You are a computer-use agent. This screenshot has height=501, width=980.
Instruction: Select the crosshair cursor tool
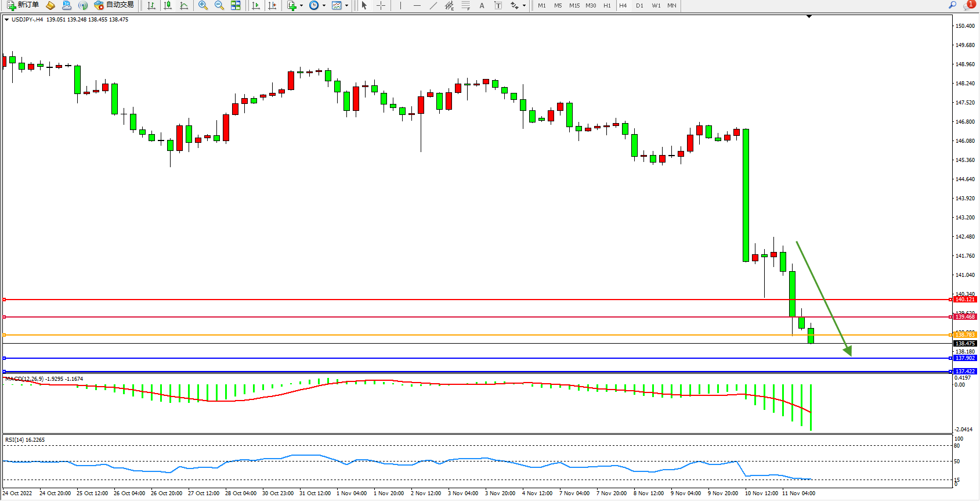coord(381,5)
